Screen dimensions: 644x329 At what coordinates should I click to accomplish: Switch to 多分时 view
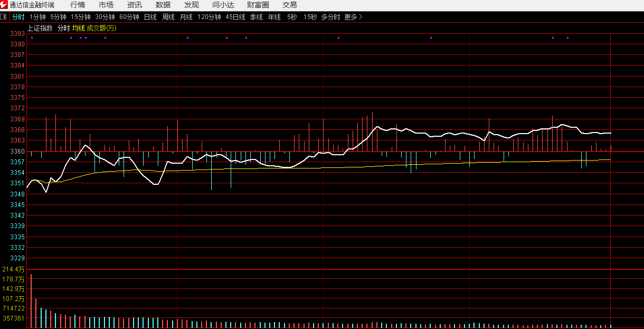point(330,17)
